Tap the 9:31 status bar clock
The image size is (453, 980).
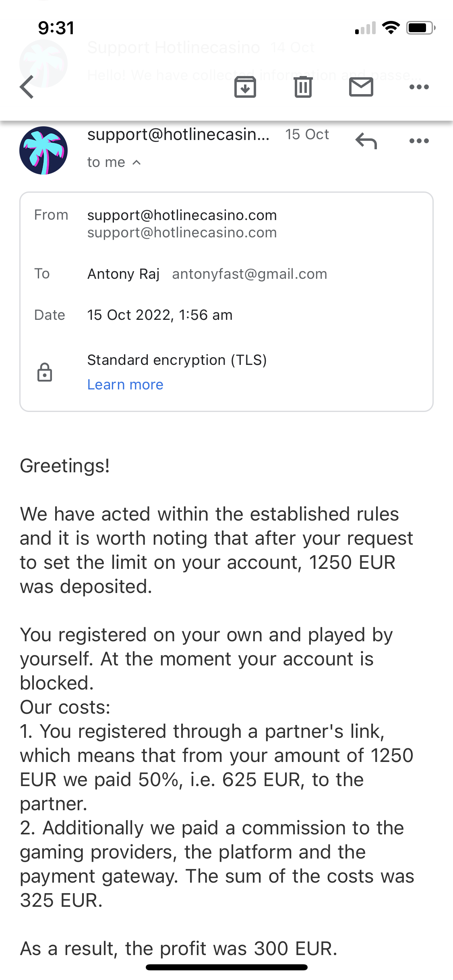pos(56,28)
